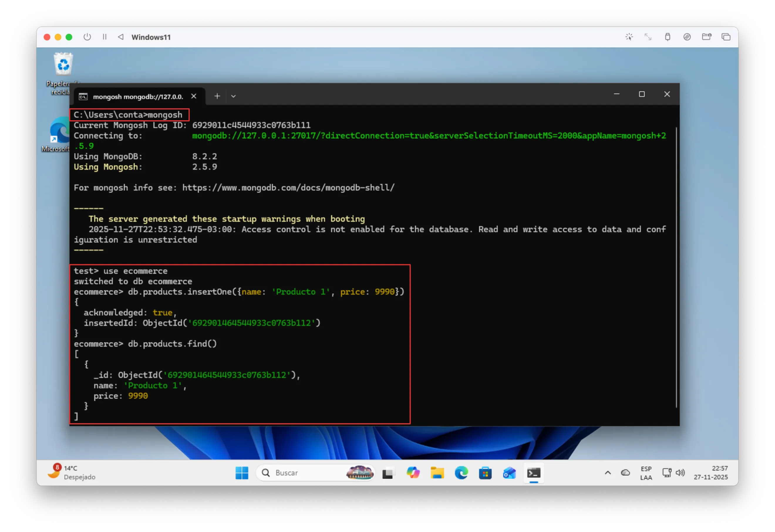Viewport: 775px width, 532px height.
Task: Click the terminal vertical scrollbar
Action: coord(676,267)
